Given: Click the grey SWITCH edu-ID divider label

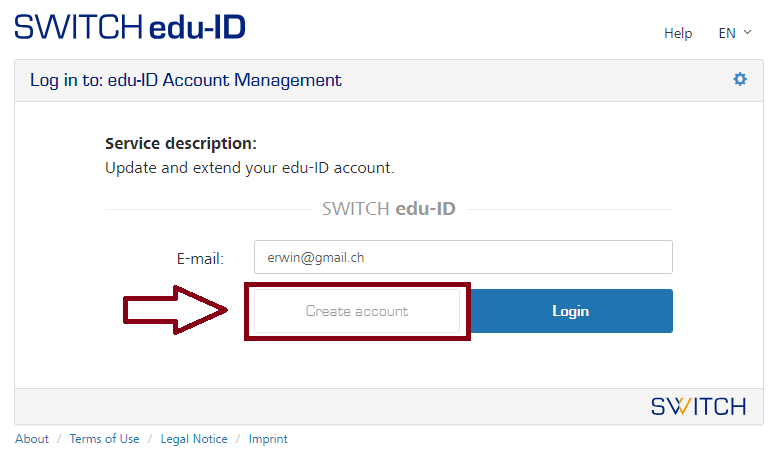Looking at the screenshot, I should 389,209.
